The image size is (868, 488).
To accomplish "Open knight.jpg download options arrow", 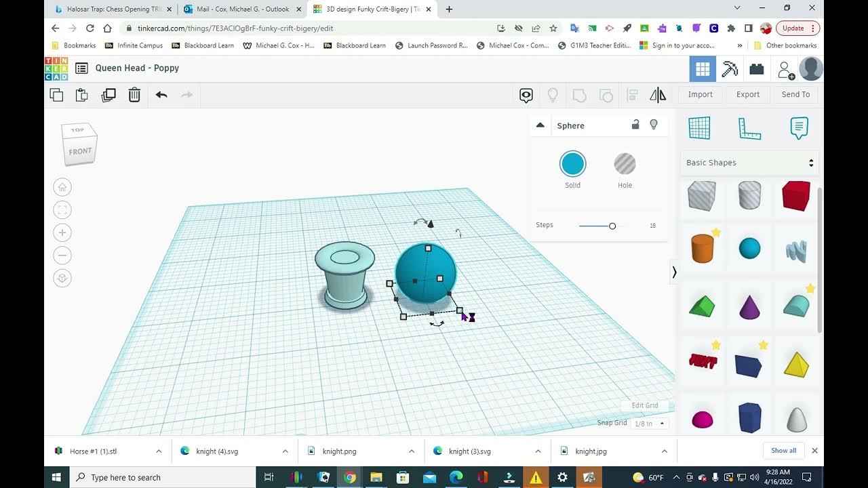I will [x=665, y=451].
